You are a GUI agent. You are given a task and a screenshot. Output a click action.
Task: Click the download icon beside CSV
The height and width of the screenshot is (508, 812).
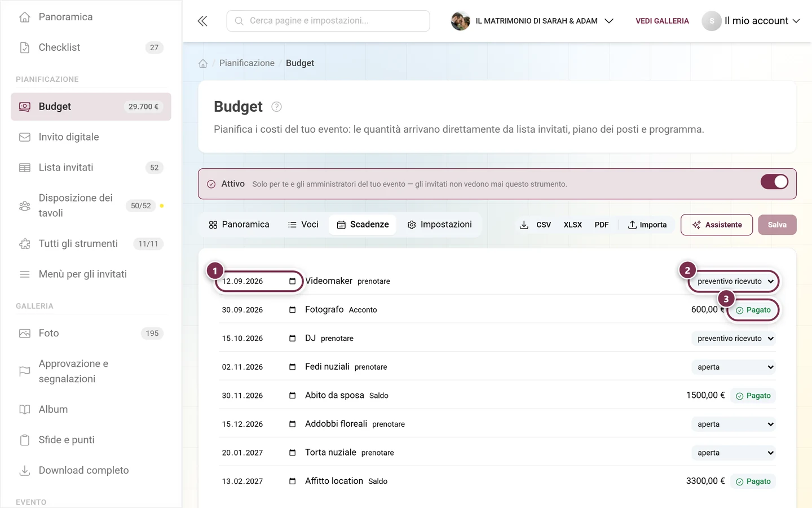524,225
